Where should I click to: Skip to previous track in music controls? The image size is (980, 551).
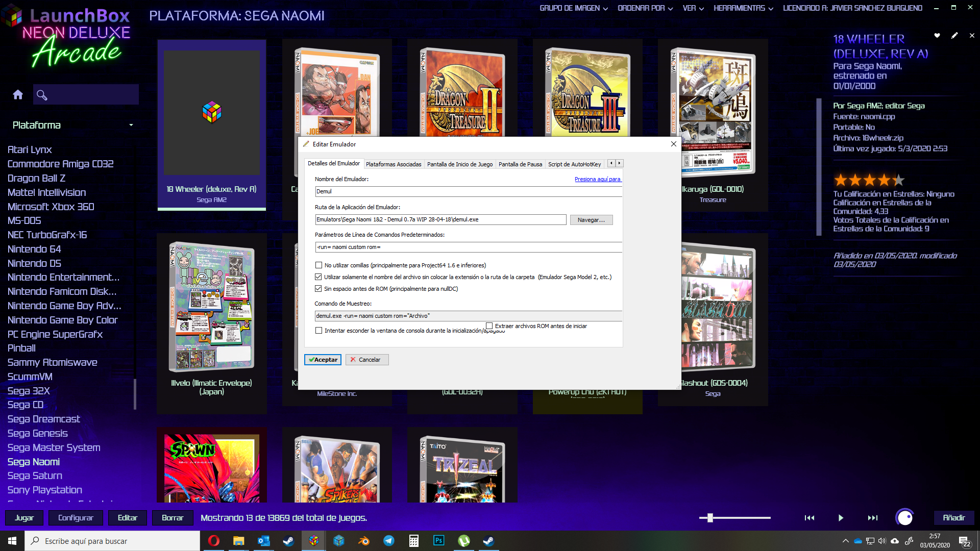(810, 518)
